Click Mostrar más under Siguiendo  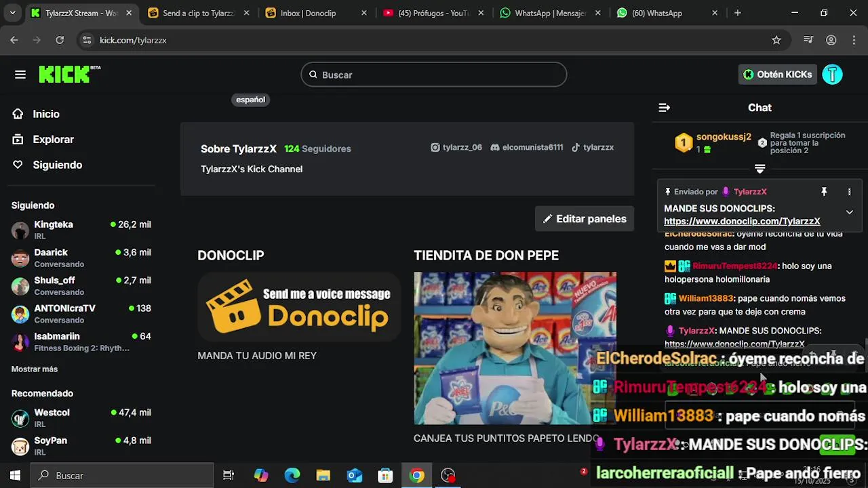click(x=35, y=369)
